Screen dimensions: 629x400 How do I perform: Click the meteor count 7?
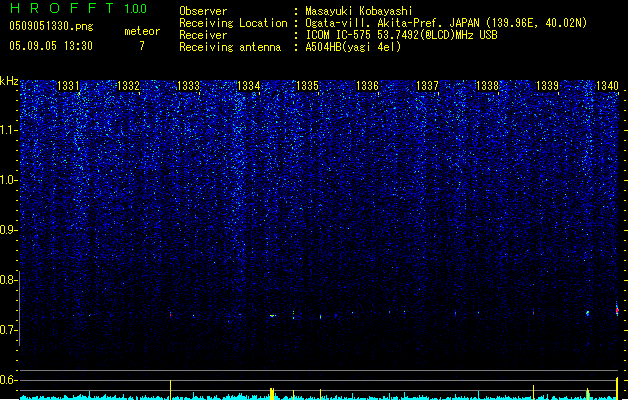(x=142, y=46)
